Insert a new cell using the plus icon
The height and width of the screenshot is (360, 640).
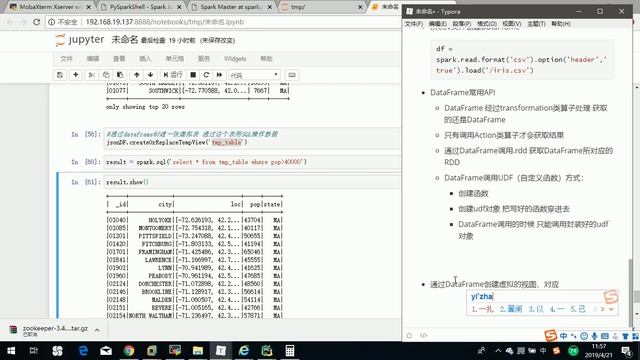[x=76, y=75]
